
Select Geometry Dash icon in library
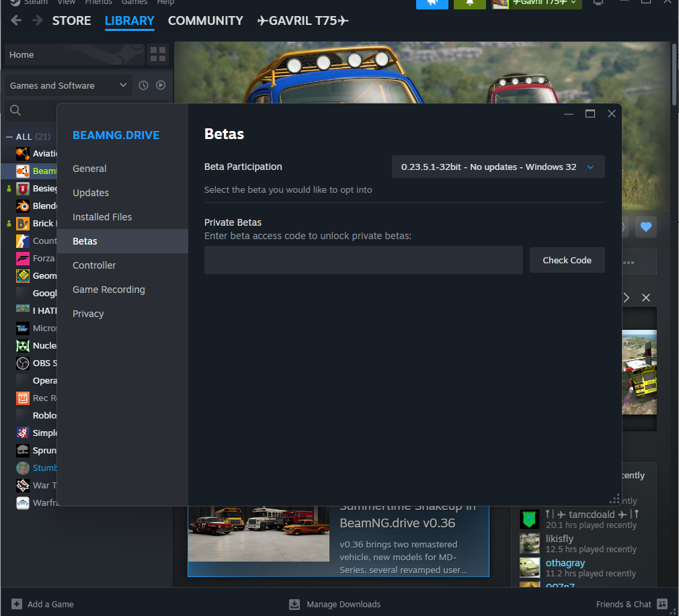22,275
